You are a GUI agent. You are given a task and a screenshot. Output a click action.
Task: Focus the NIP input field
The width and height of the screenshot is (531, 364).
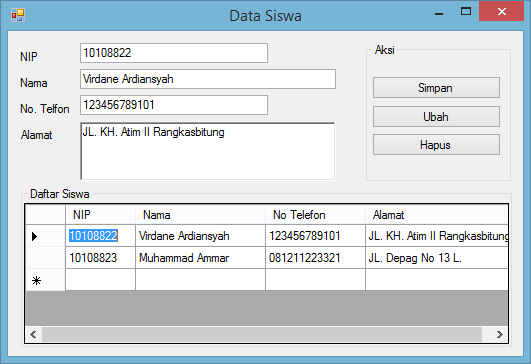[174, 53]
